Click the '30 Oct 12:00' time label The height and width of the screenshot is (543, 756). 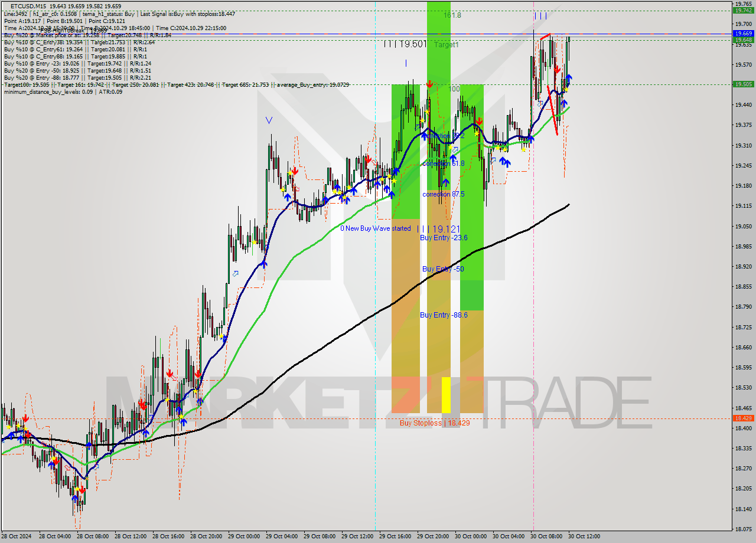pos(584,537)
